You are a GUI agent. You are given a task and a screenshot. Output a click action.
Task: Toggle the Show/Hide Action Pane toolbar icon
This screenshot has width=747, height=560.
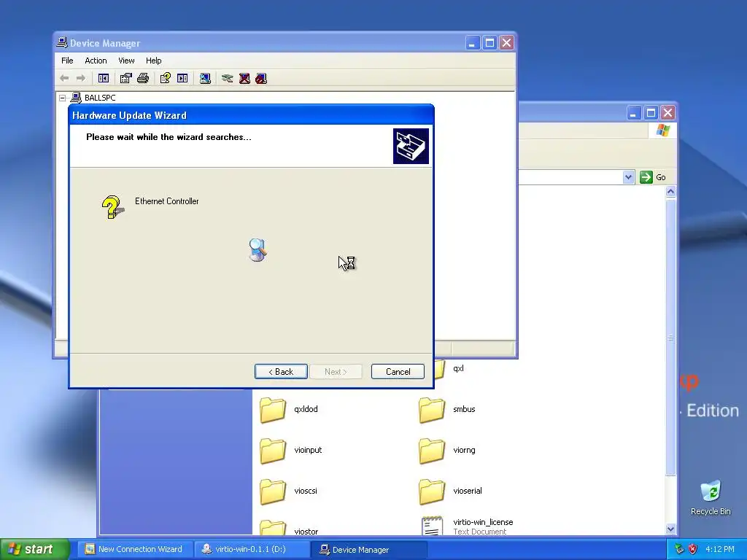(x=182, y=78)
